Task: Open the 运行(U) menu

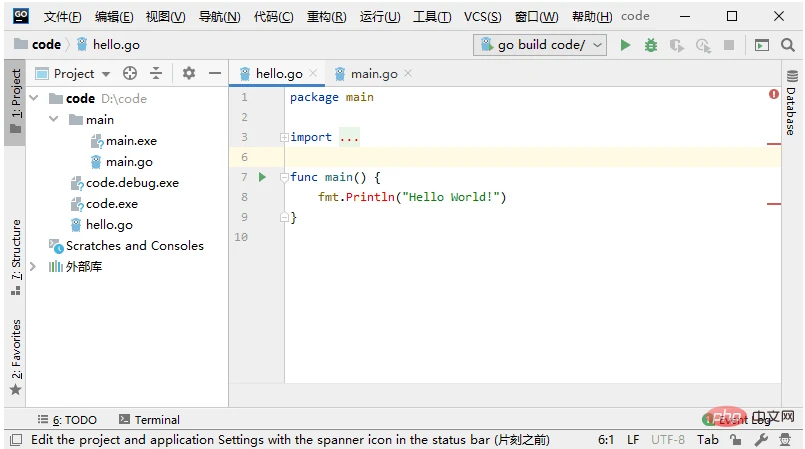Action: 380,17
